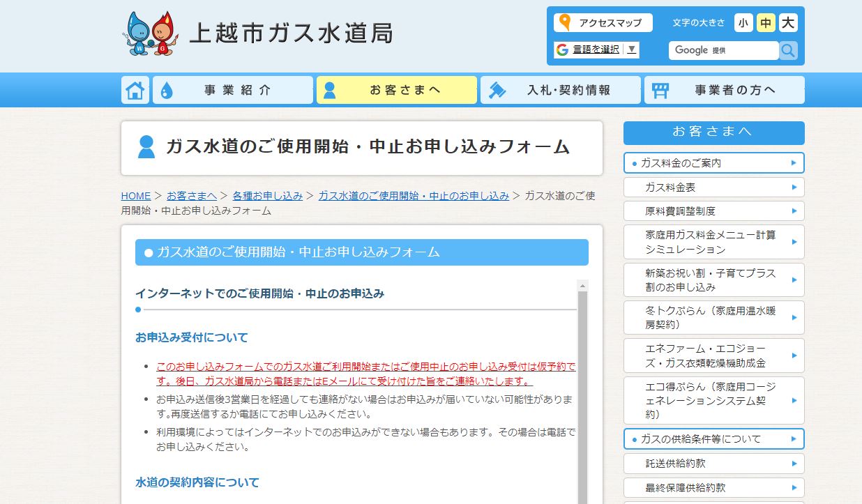Click the arrow icon on 原料費調整制度 row

pos(794,211)
